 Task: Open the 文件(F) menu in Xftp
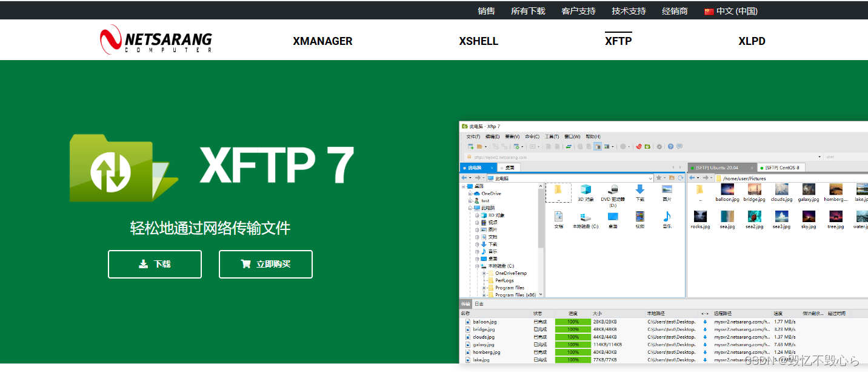[x=473, y=137]
